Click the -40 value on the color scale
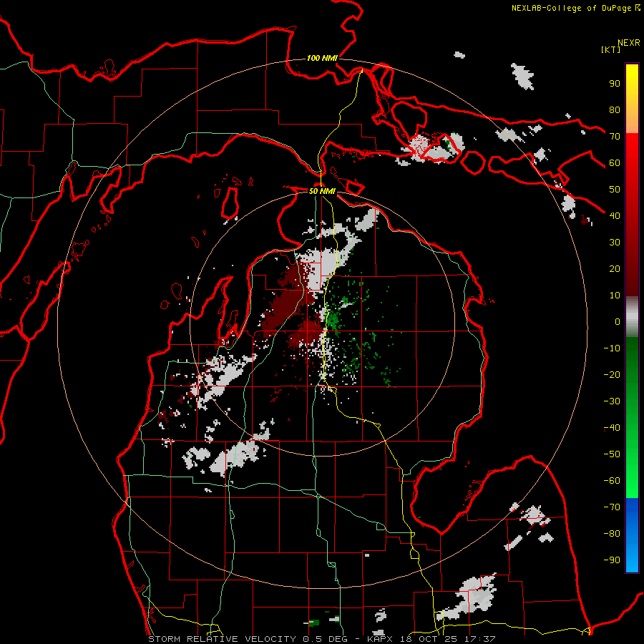 coord(612,428)
